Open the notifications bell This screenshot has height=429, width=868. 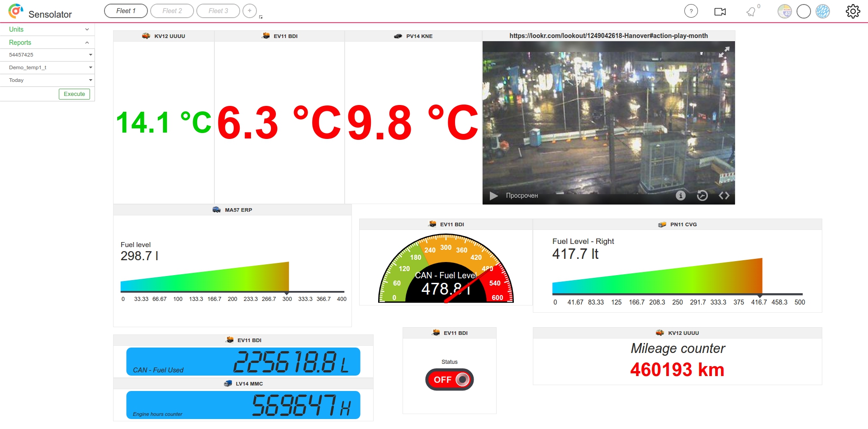751,12
